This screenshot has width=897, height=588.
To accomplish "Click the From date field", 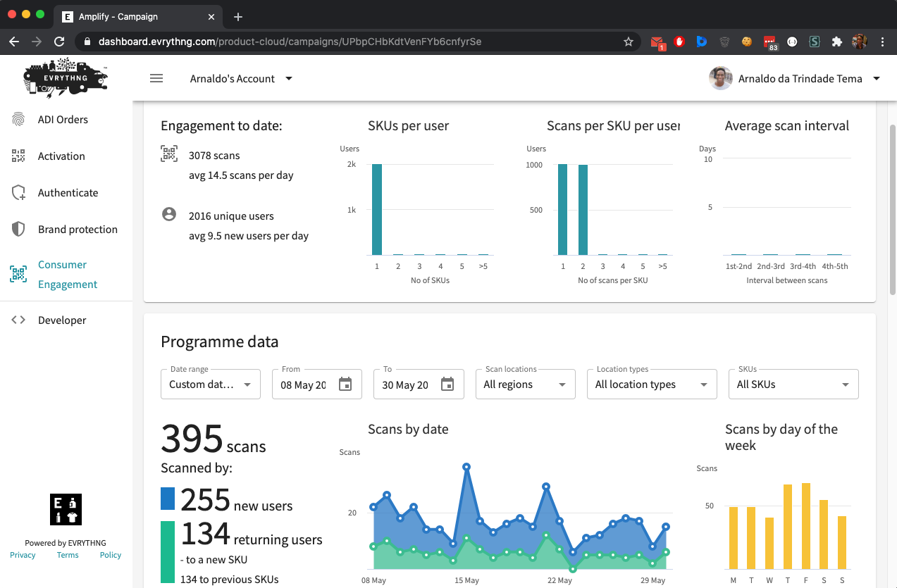I will tap(317, 384).
